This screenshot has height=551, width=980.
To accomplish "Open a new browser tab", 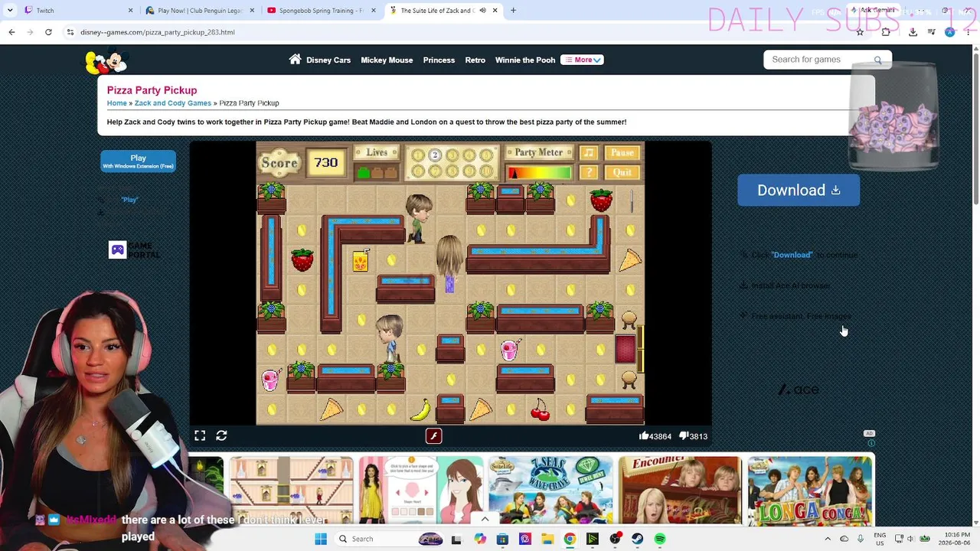I will 513,11.
